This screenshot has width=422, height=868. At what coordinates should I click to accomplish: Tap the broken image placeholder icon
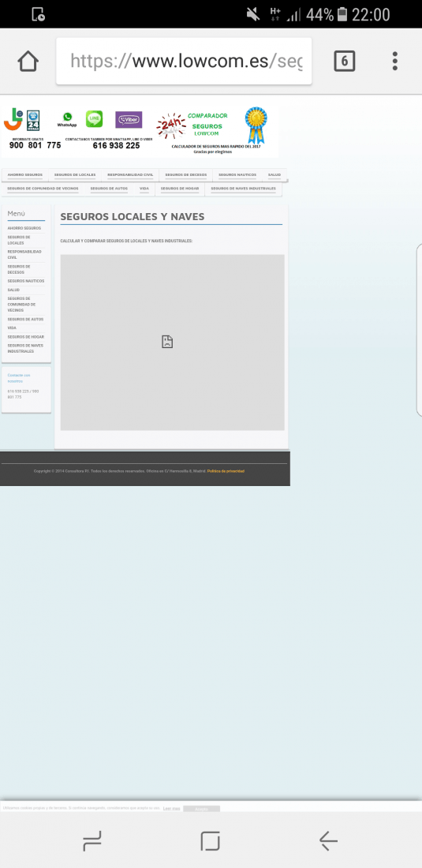[167, 342]
